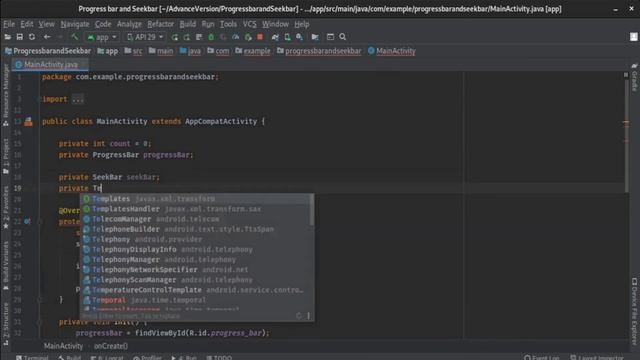Select Telephony android.provider suggestion
The height and width of the screenshot is (360, 640).
coord(196,240)
